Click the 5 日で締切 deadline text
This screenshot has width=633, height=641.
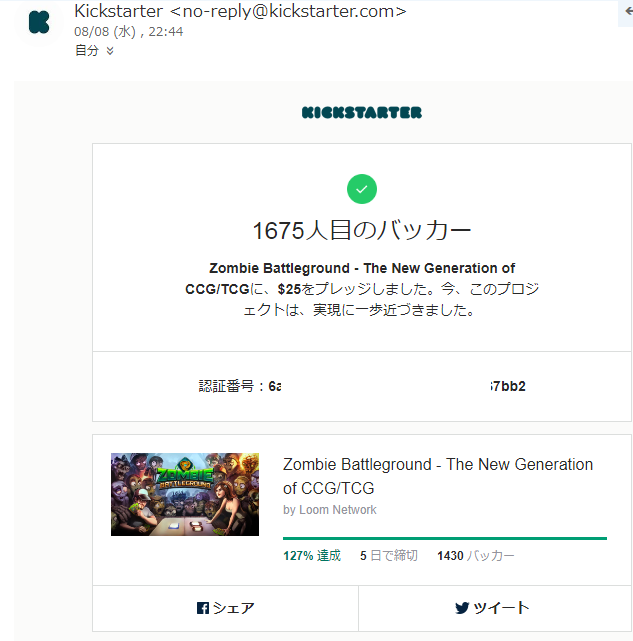click(x=388, y=556)
